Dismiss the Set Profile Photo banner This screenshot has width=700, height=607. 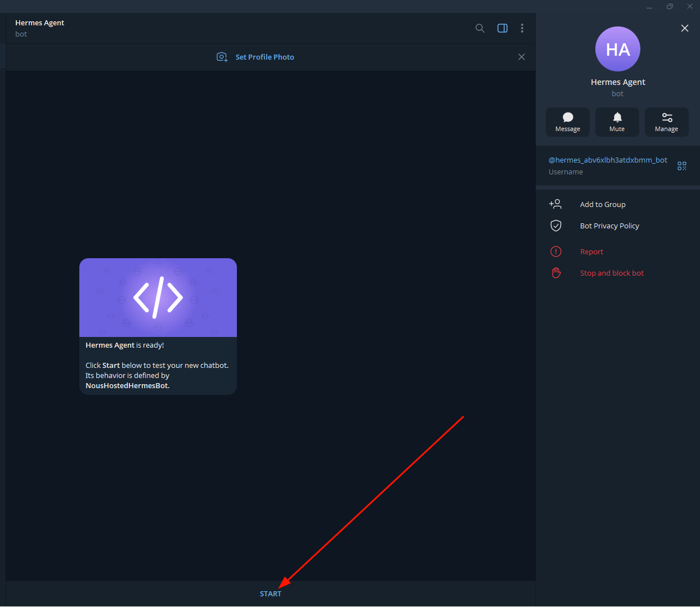tap(522, 57)
